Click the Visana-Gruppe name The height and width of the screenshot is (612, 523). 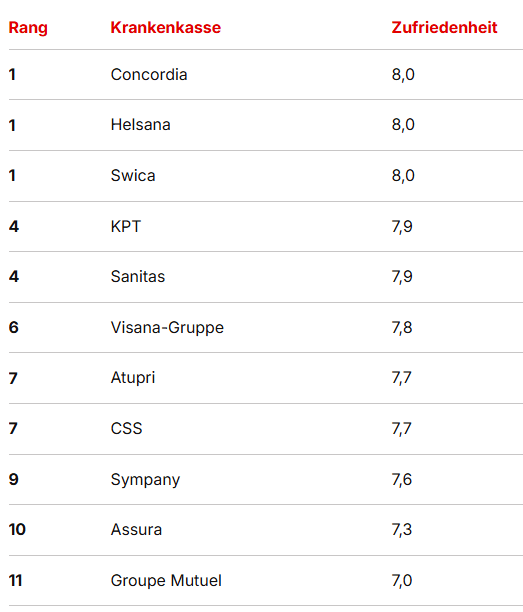pos(167,328)
